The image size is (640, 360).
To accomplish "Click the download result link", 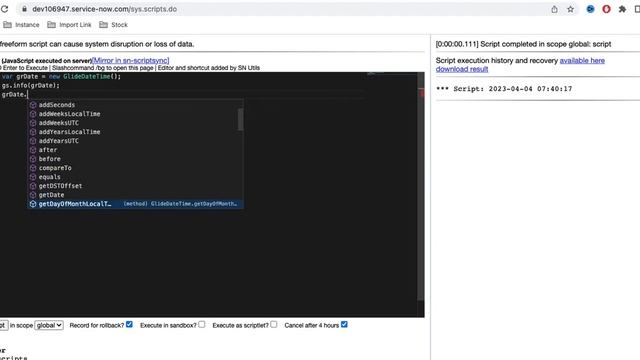I will pyautogui.click(x=462, y=69).
